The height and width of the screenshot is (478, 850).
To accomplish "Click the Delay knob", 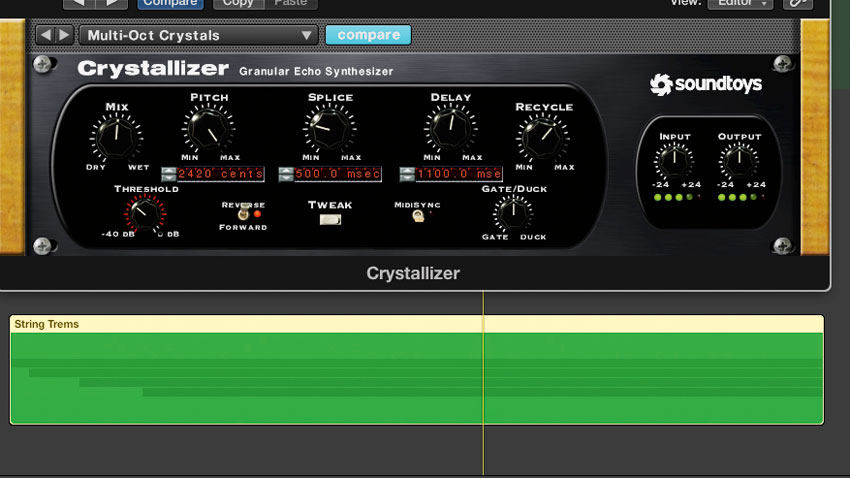I will pyautogui.click(x=450, y=129).
